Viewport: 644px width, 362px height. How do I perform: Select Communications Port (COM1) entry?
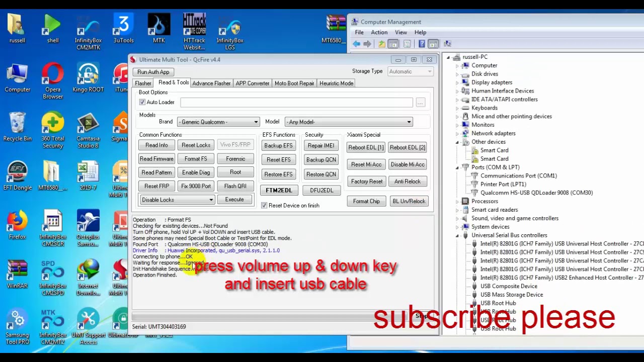(x=518, y=175)
